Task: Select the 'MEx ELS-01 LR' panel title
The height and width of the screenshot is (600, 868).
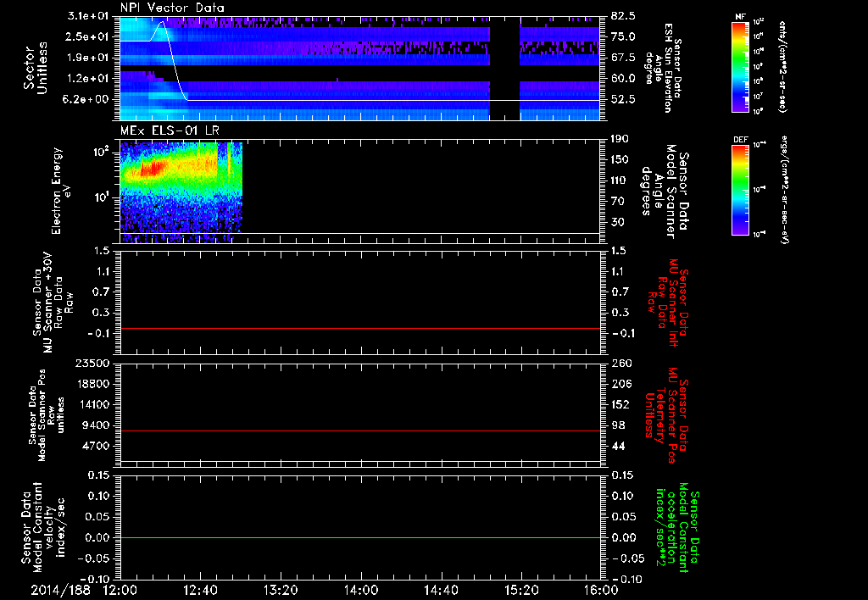Action: [170, 131]
